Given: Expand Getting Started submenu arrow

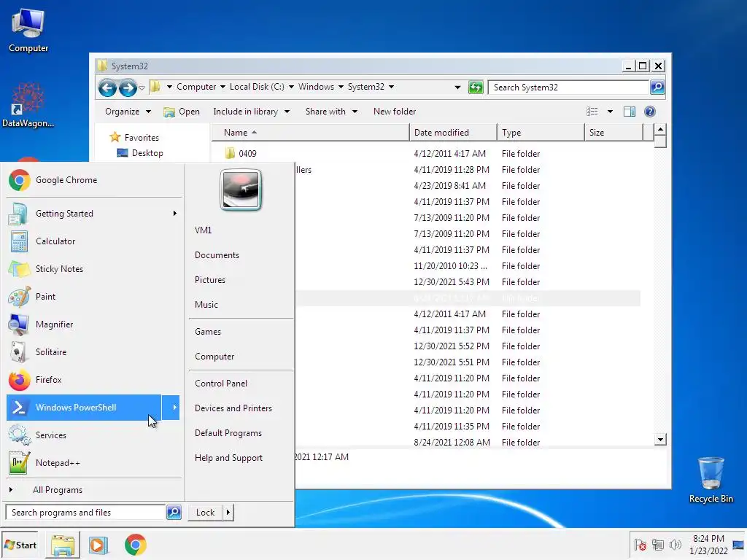Looking at the screenshot, I should coord(175,214).
